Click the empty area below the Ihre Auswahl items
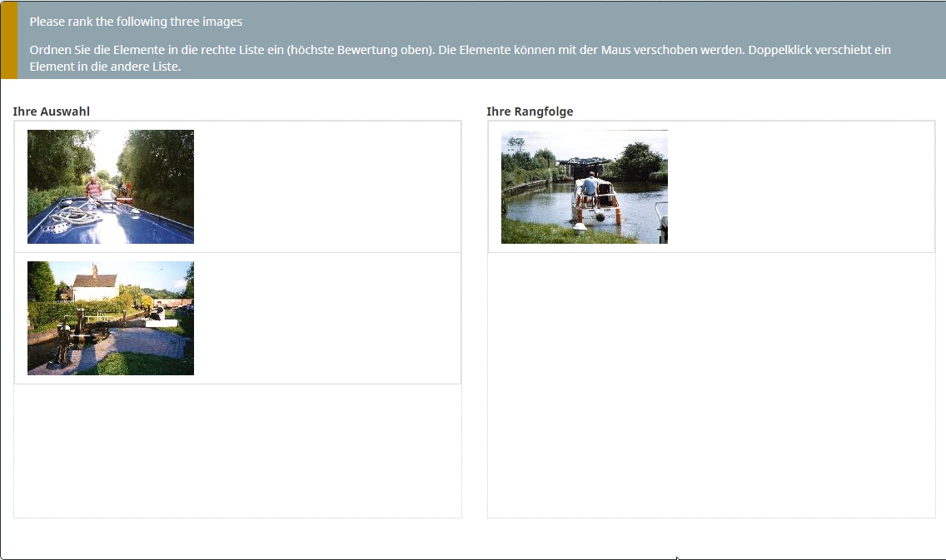946x560 pixels. tap(237, 449)
